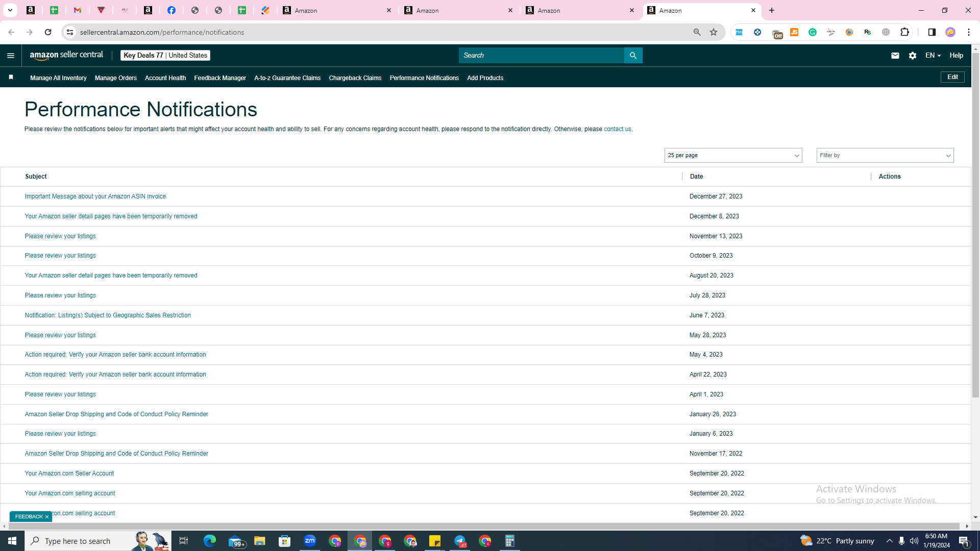Open File Explorer from the taskbar
This screenshot has width=980, height=551.
(260, 541)
